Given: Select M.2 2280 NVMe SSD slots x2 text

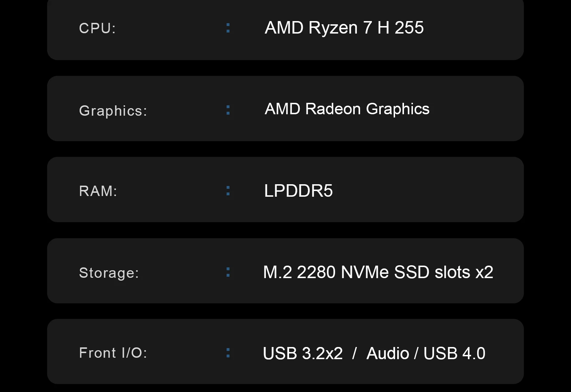Looking at the screenshot, I should (x=378, y=272).
